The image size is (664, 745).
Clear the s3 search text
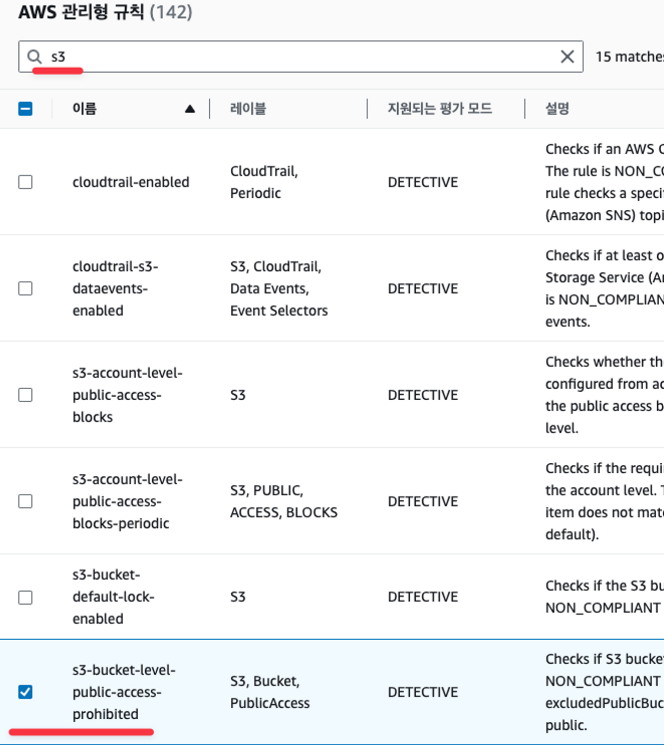pyautogui.click(x=567, y=57)
